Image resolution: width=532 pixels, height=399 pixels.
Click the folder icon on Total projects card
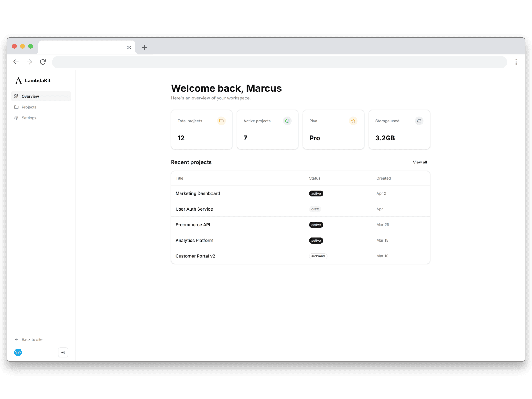[221, 121]
